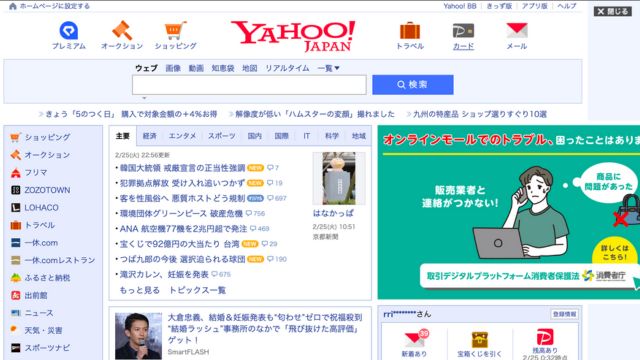Click the 一休.com sidebar icon

tap(16, 243)
